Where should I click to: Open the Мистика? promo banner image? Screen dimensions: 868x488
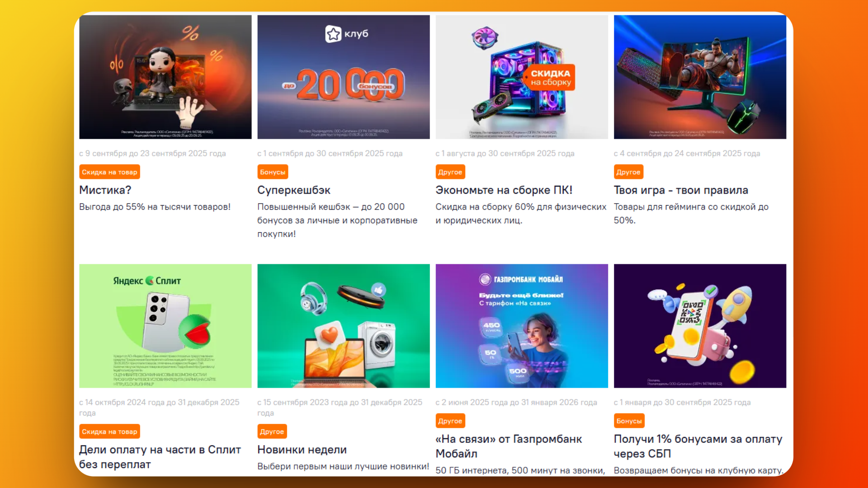[x=165, y=77]
